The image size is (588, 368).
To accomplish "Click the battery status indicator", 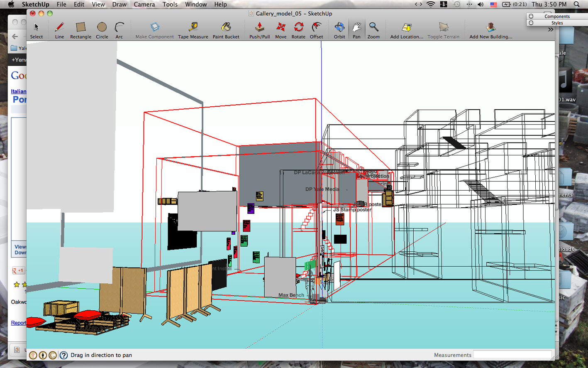I will point(514,4).
